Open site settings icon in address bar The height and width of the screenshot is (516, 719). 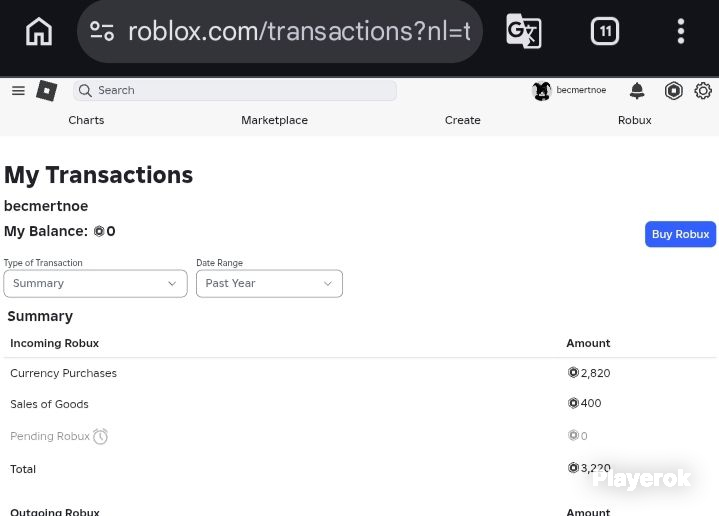102,31
